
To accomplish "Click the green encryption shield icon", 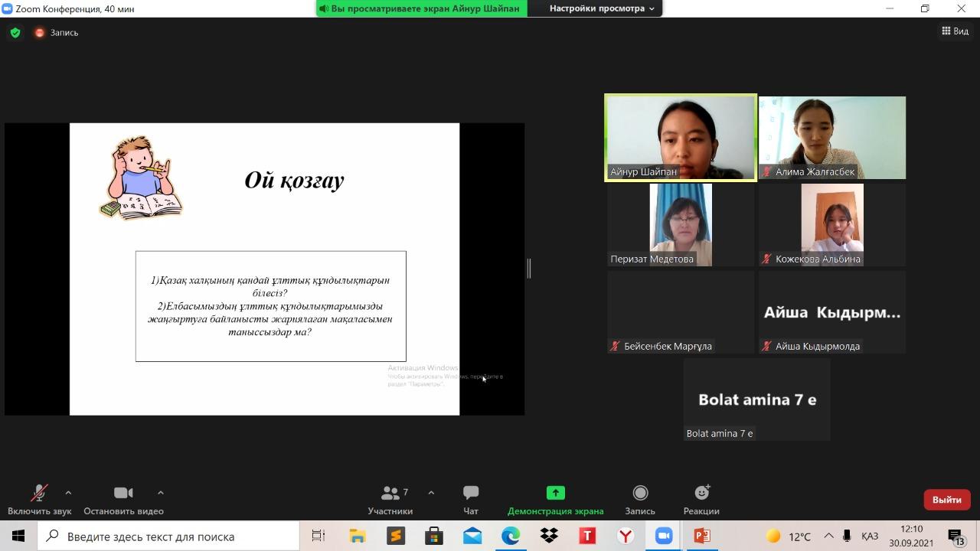I will (15, 33).
